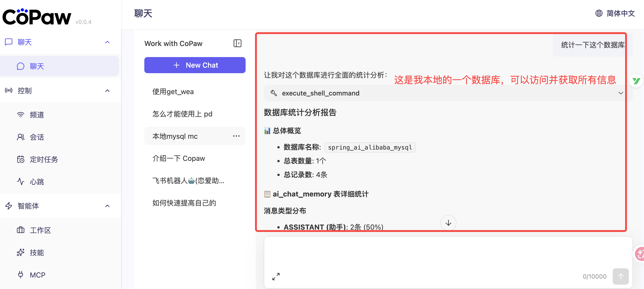Start a New Chat
Image resolution: width=644 pixels, height=289 pixels.
click(x=195, y=65)
